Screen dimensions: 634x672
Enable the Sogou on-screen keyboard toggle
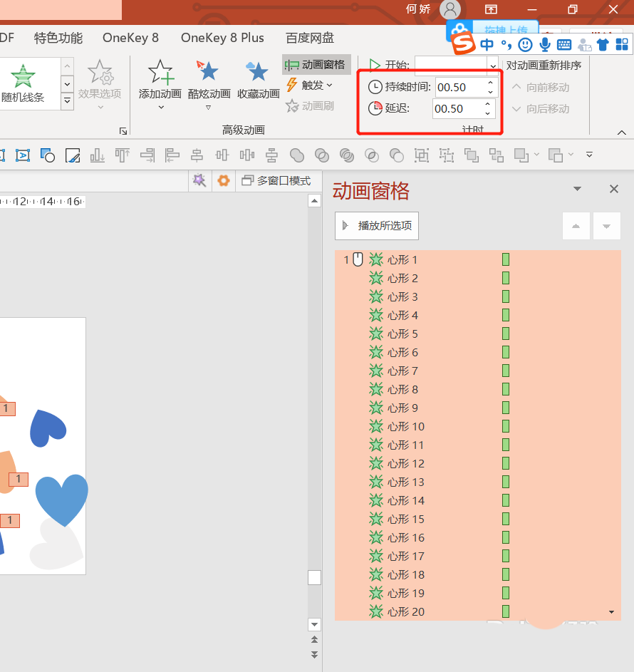point(563,44)
